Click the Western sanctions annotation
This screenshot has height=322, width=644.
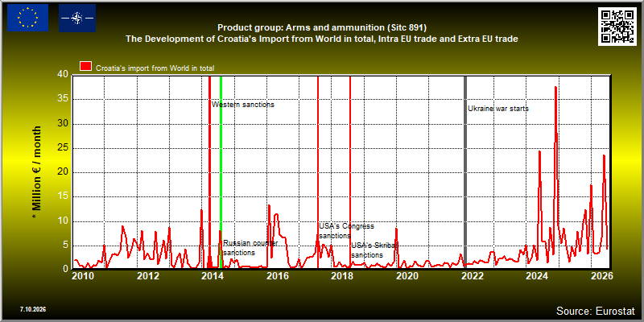pos(243,105)
